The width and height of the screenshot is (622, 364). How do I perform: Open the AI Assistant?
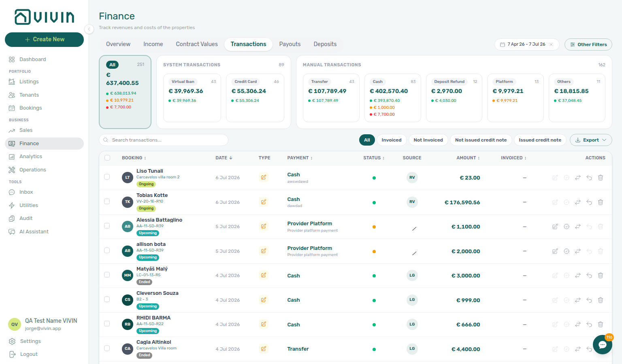[x=44, y=232]
